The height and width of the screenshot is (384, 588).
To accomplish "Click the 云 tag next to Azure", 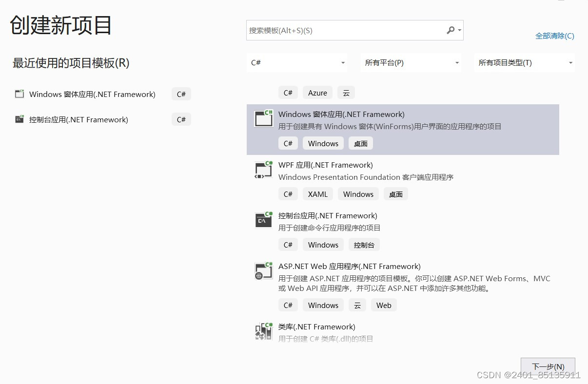I will click(x=346, y=93).
